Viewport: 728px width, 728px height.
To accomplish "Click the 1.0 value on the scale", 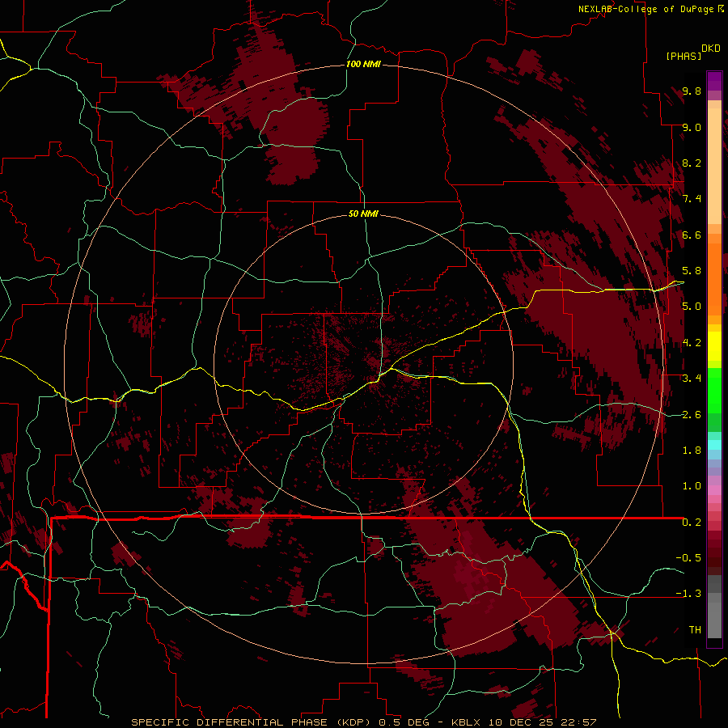I will [692, 486].
